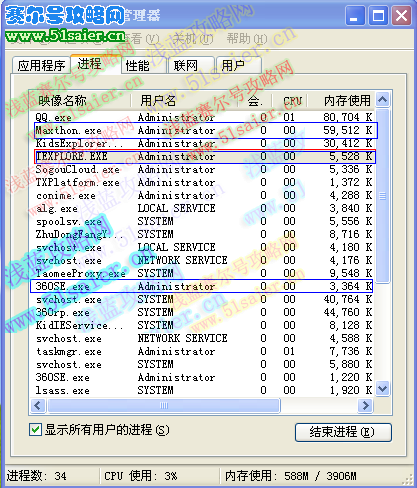Open the 应用程序 tab

coord(41,65)
